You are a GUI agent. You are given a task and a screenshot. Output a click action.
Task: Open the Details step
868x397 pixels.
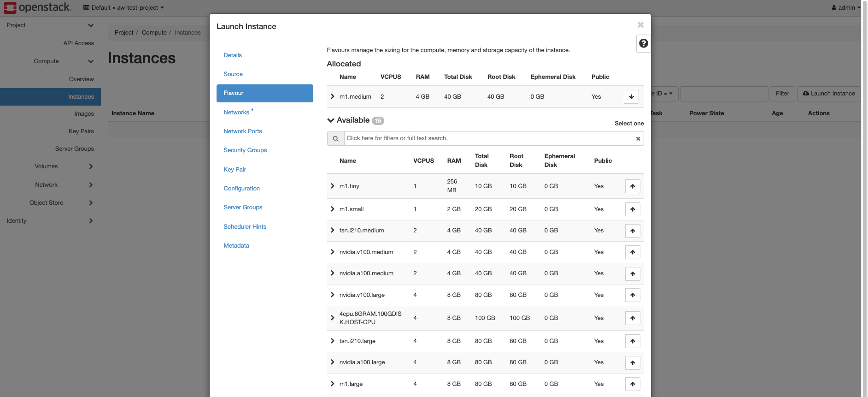pyautogui.click(x=233, y=55)
